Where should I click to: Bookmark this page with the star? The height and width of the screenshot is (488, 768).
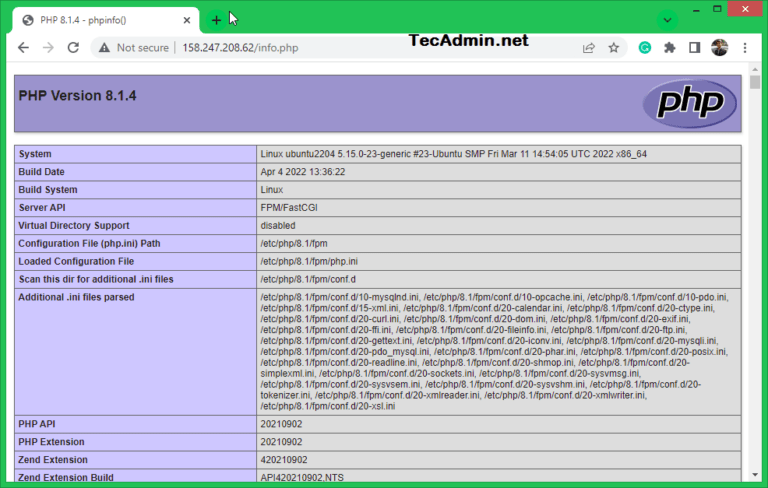point(614,47)
